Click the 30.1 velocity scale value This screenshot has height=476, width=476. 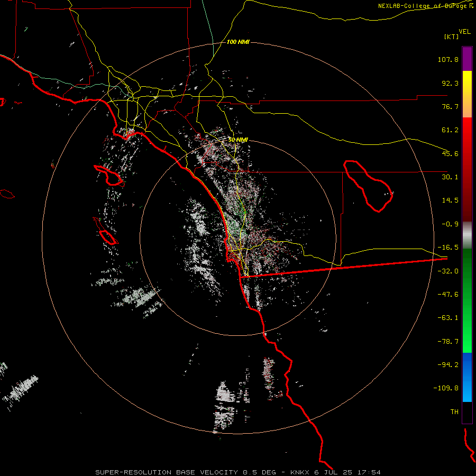[x=450, y=177]
